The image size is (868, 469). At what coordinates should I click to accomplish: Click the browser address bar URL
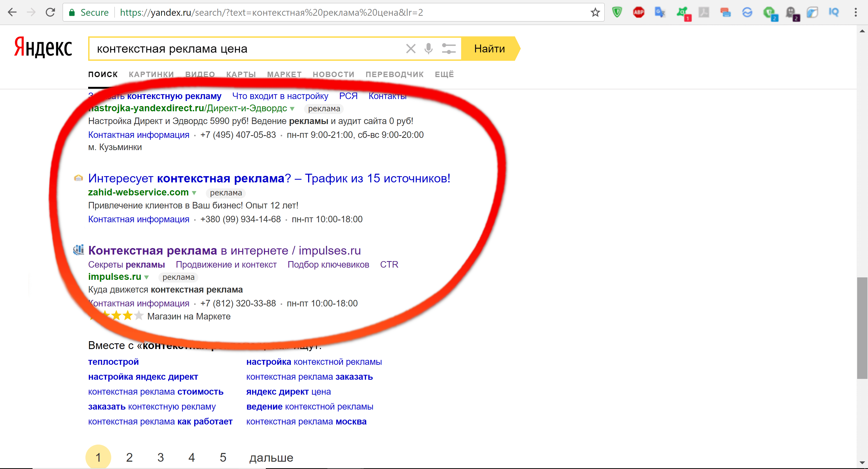click(x=271, y=12)
